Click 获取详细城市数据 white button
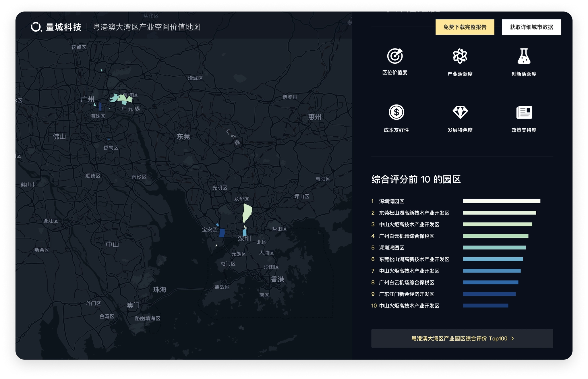The image size is (588, 379). pyautogui.click(x=531, y=27)
